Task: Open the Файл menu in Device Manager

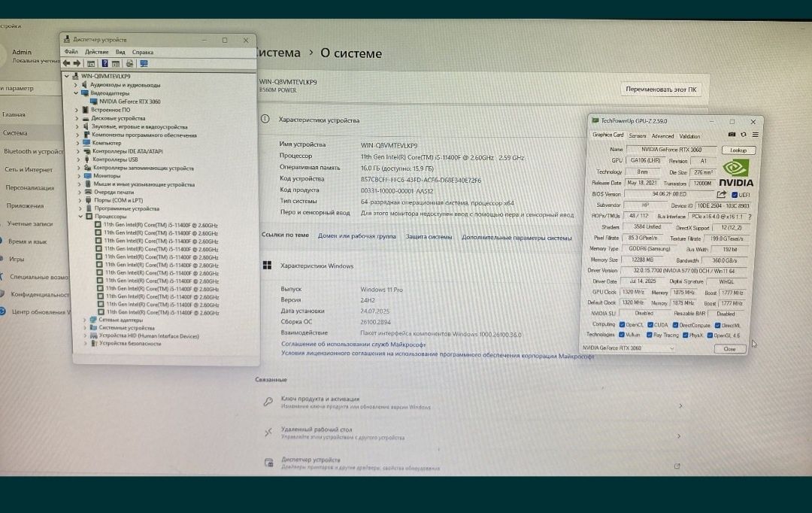Action: [71, 52]
